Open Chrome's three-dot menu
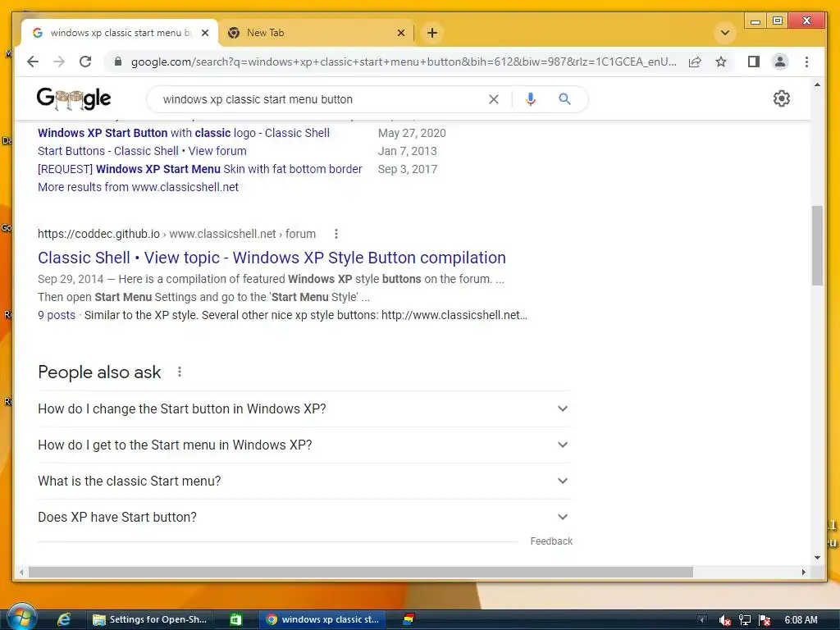This screenshot has width=840, height=630. point(807,62)
